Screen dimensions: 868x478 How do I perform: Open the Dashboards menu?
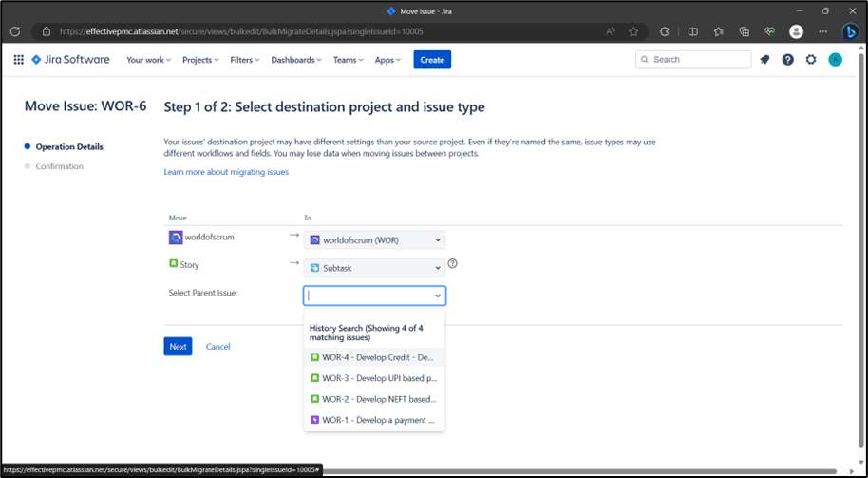[296, 60]
